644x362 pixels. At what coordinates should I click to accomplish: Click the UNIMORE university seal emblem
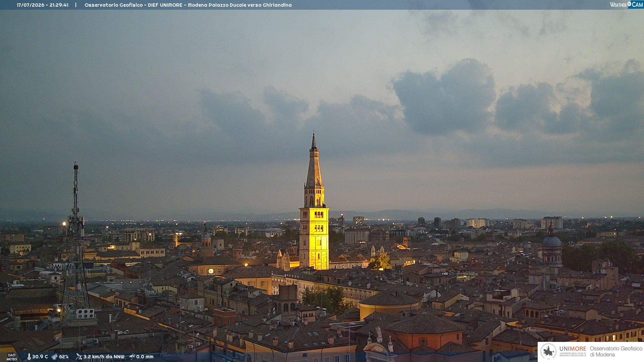tap(548, 351)
